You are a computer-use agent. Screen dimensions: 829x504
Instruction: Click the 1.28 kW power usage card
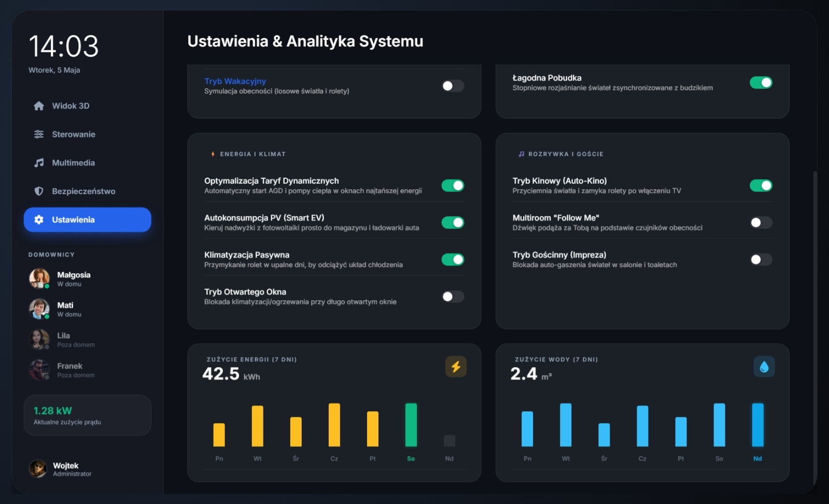click(88, 415)
